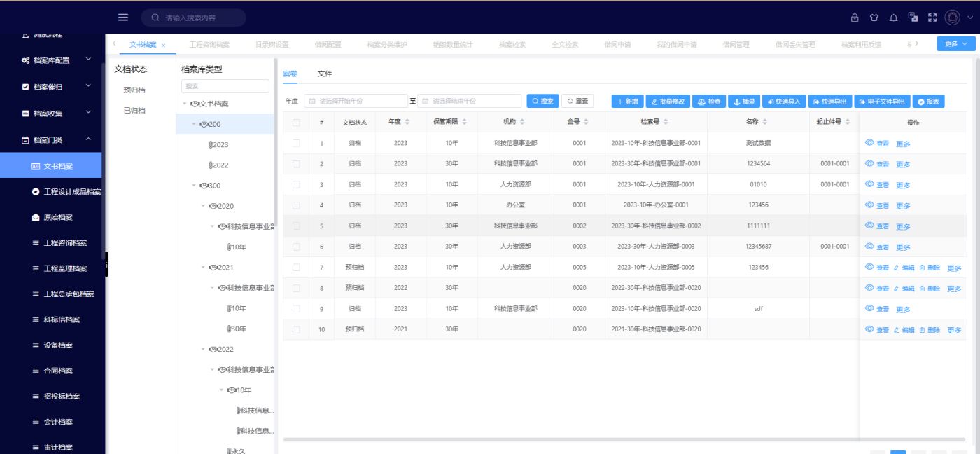980x454 pixels.
Task: Switch to the 档案分类维护 tab
Action: pyautogui.click(x=387, y=44)
